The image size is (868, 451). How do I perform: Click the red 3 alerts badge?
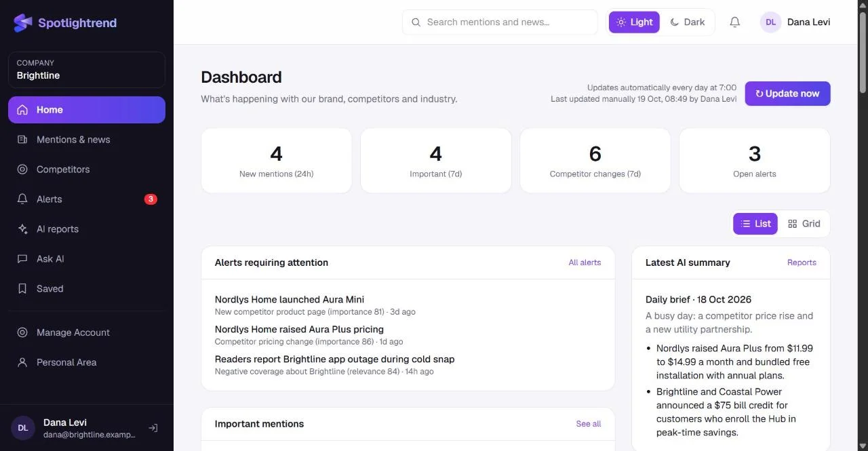tap(151, 199)
